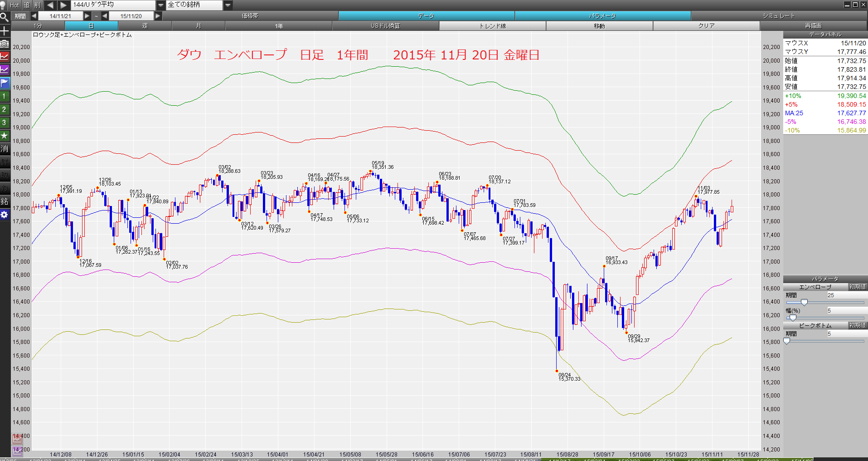The image size is (868, 461).
Task: Step the end date 15/11/20 backward
Action: (x=105, y=16)
